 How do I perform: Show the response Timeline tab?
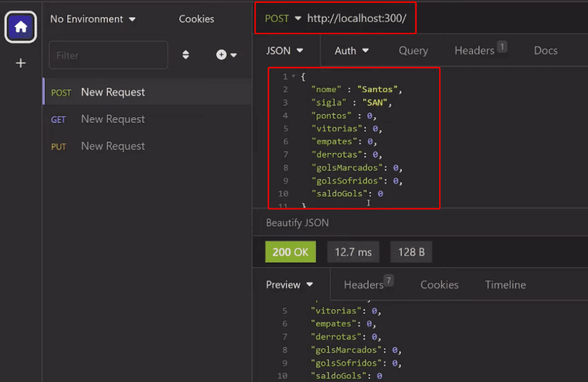pyautogui.click(x=505, y=285)
